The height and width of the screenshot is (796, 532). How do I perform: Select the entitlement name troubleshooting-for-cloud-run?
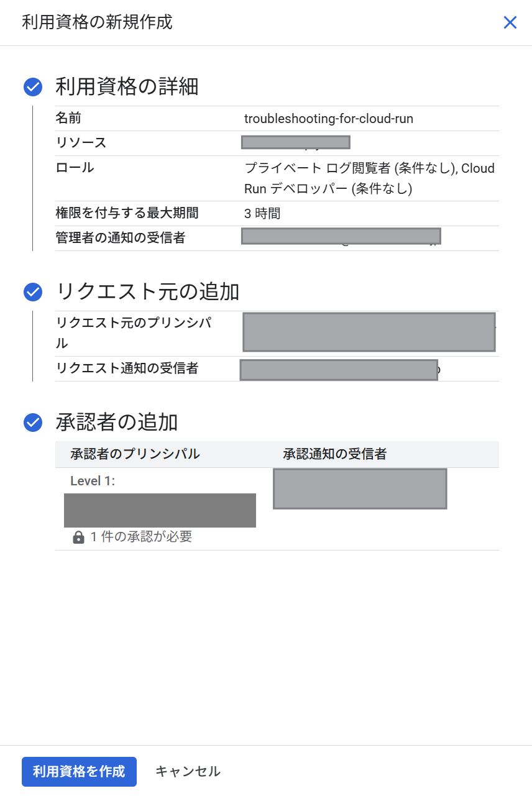(328, 118)
